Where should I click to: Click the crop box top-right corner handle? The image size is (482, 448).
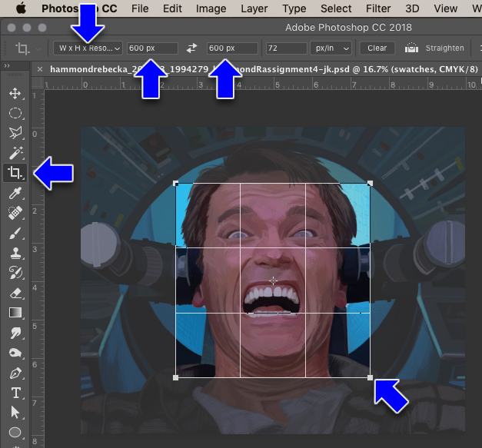pos(370,184)
